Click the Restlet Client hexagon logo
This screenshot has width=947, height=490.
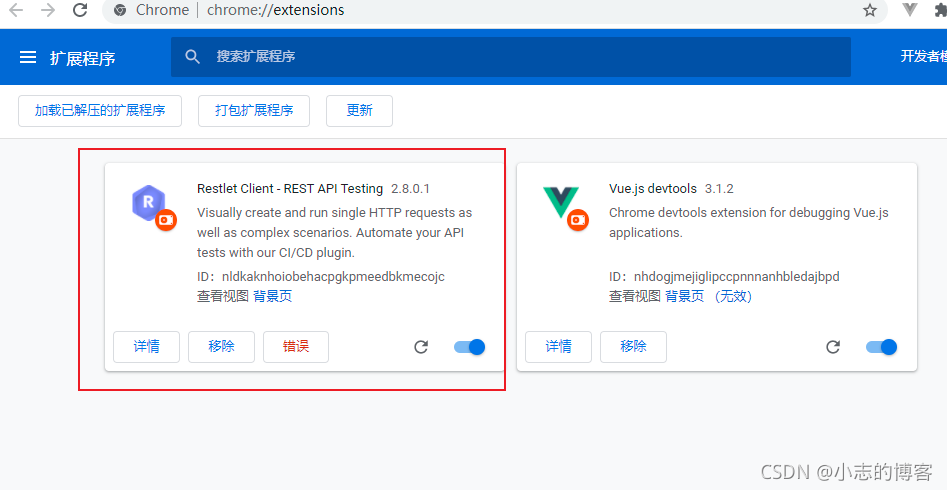point(149,203)
